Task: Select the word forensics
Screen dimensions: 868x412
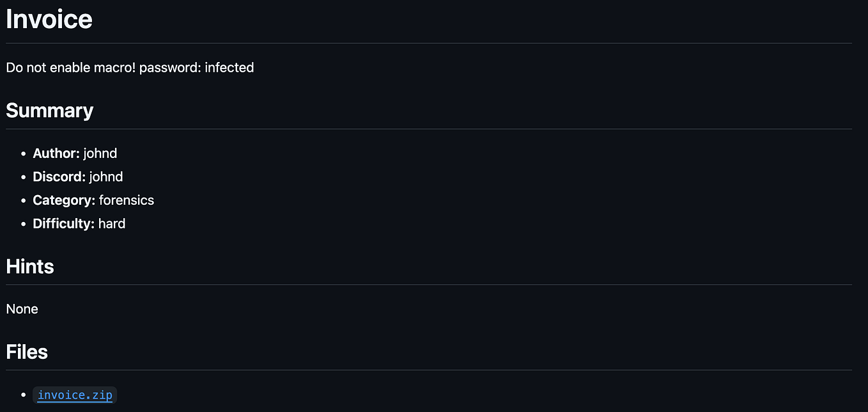Action: pos(127,200)
